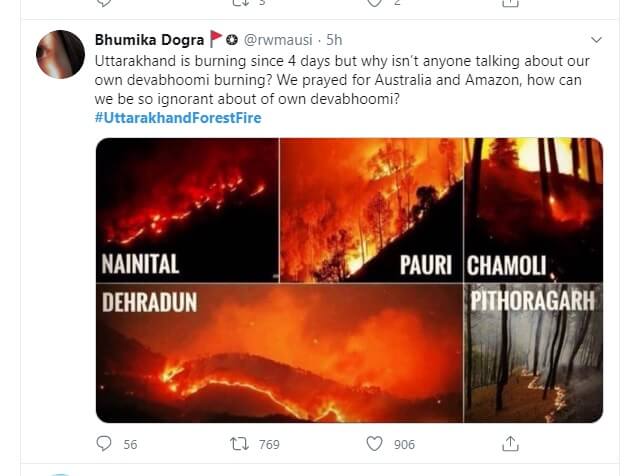The height and width of the screenshot is (476, 636).
Task: Open Bhumika Dogra's profile avatar
Action: pos(60,54)
